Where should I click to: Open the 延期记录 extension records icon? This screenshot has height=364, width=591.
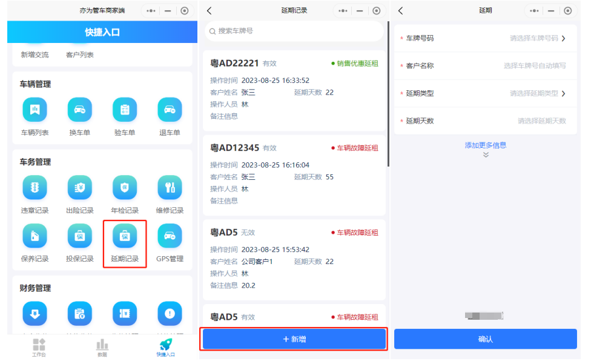click(x=125, y=236)
